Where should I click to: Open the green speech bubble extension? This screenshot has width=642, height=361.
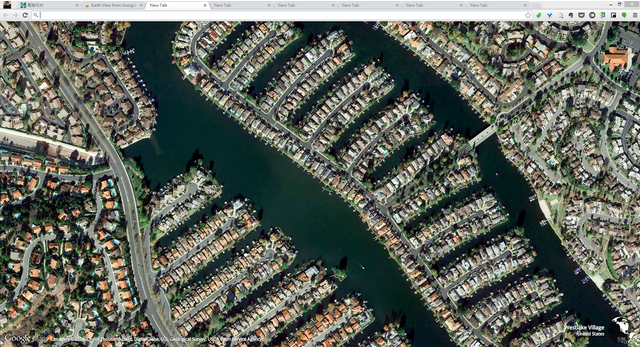pos(624,15)
